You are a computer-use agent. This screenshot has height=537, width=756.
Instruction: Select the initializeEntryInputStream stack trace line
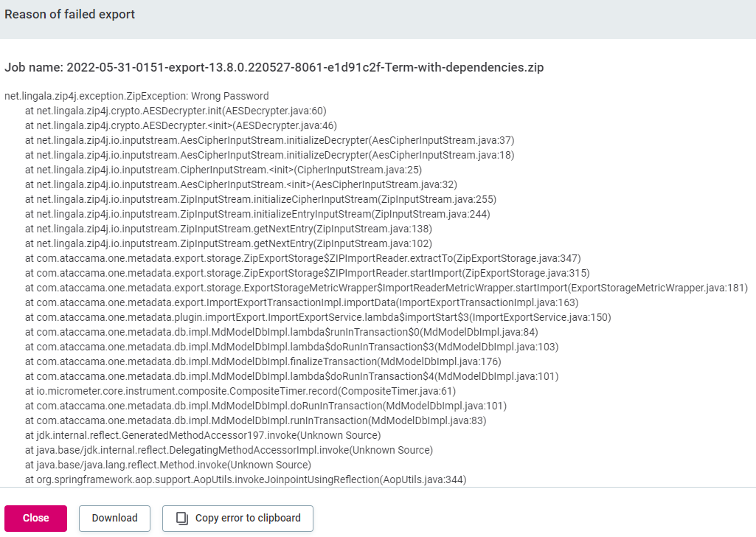257,214
